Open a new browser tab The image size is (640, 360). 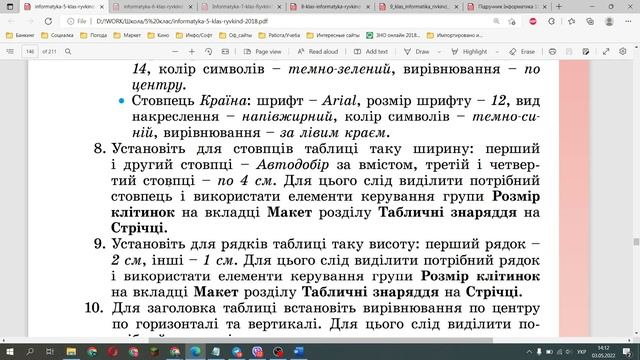(x=559, y=7)
